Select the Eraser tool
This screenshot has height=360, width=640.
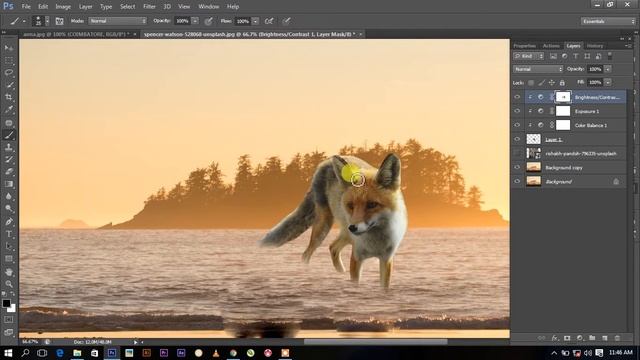(x=9, y=172)
